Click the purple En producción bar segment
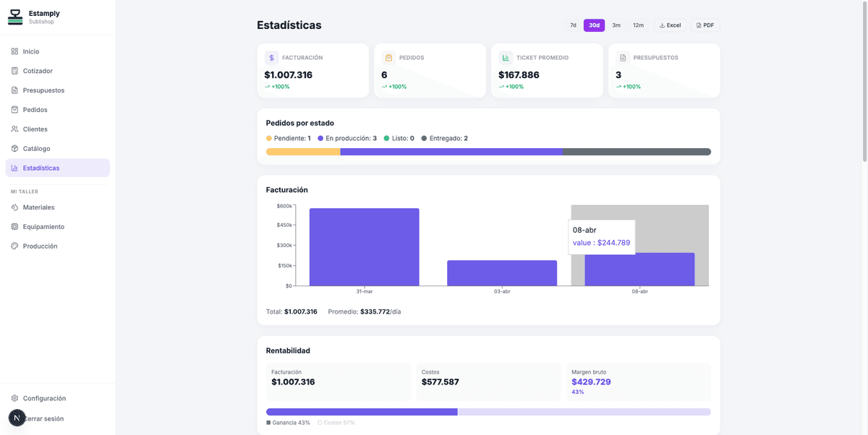The image size is (868, 435). pyautogui.click(x=451, y=152)
